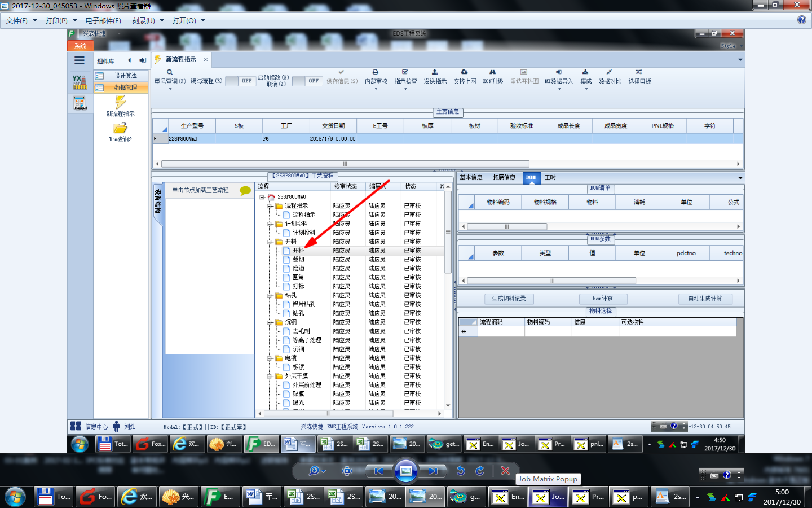Collapse the 开料 folder node
The image size is (812, 508).
point(270,242)
